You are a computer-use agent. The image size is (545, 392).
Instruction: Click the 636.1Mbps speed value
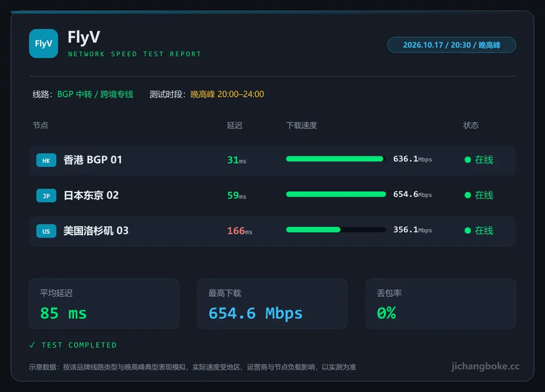click(x=413, y=159)
